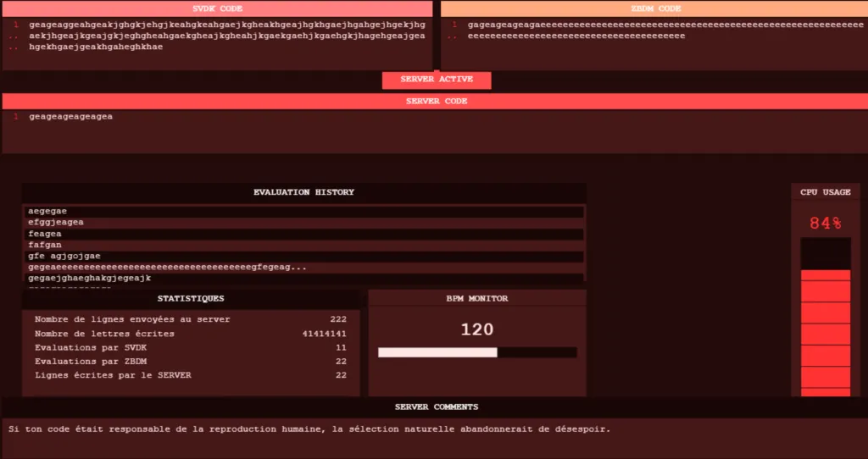The height and width of the screenshot is (459, 868).
Task: Click the server code line 'geageageageagea'
Action: coord(70,117)
